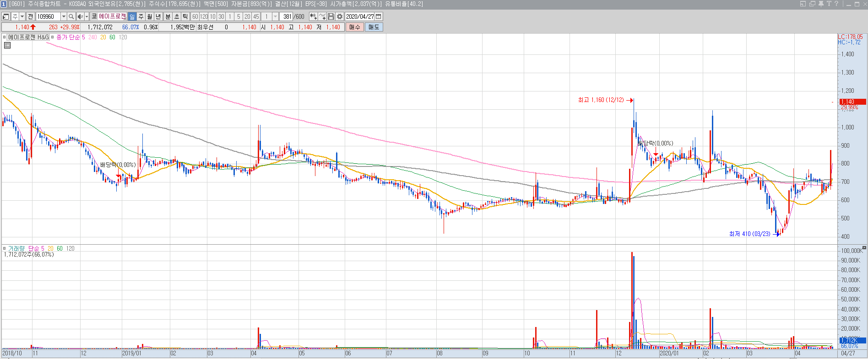Click the help question mark icon
This screenshot has height=359, width=868.
click(836, 4)
